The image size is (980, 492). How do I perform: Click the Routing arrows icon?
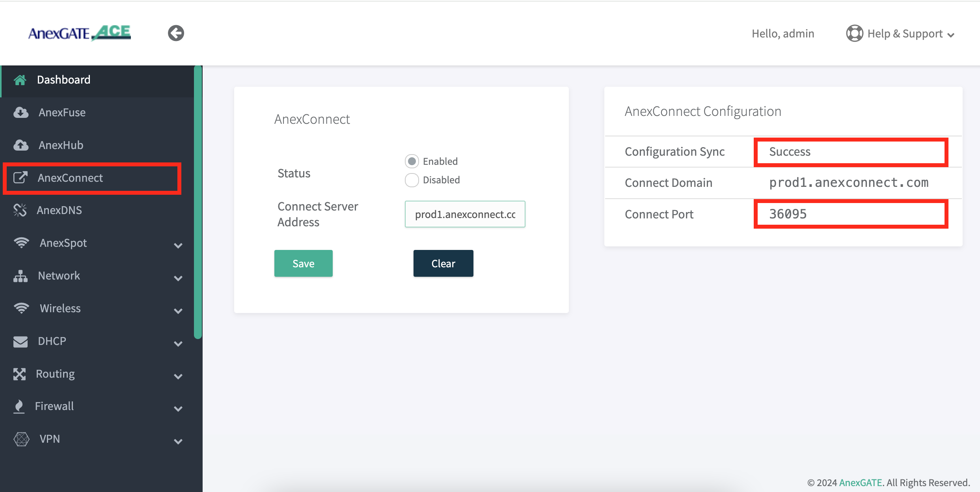[19, 374]
